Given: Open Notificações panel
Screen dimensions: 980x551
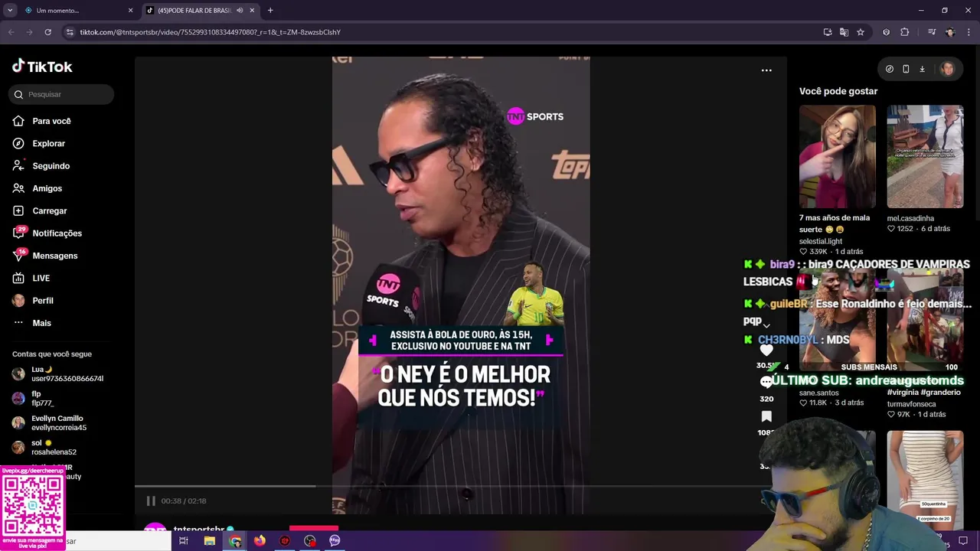Looking at the screenshot, I should [x=57, y=233].
